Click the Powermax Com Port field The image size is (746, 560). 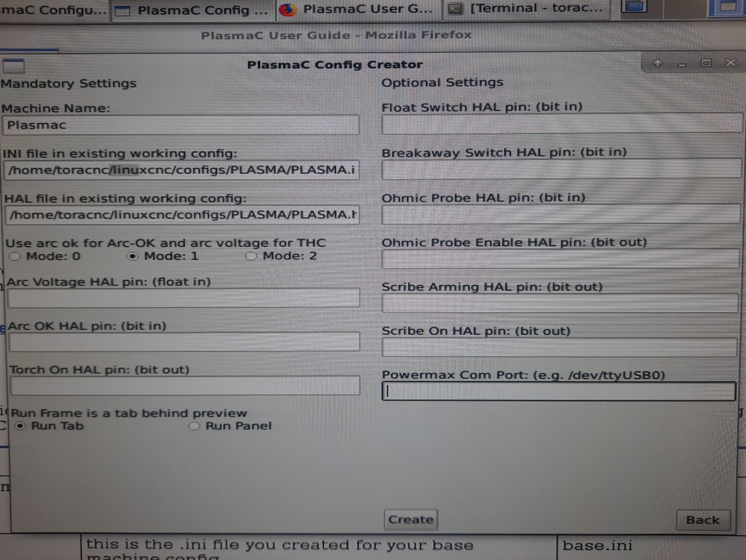tap(559, 391)
